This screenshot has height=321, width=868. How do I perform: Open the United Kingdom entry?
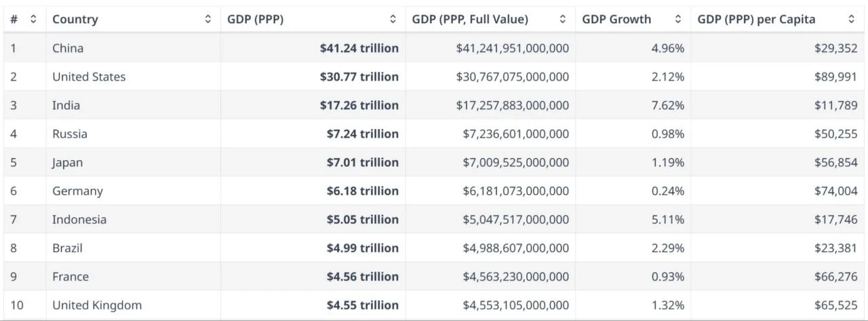97,305
